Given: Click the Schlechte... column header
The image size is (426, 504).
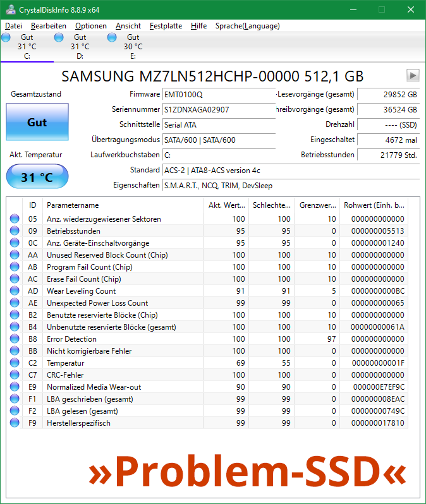Looking at the screenshot, I should pyautogui.click(x=272, y=205).
